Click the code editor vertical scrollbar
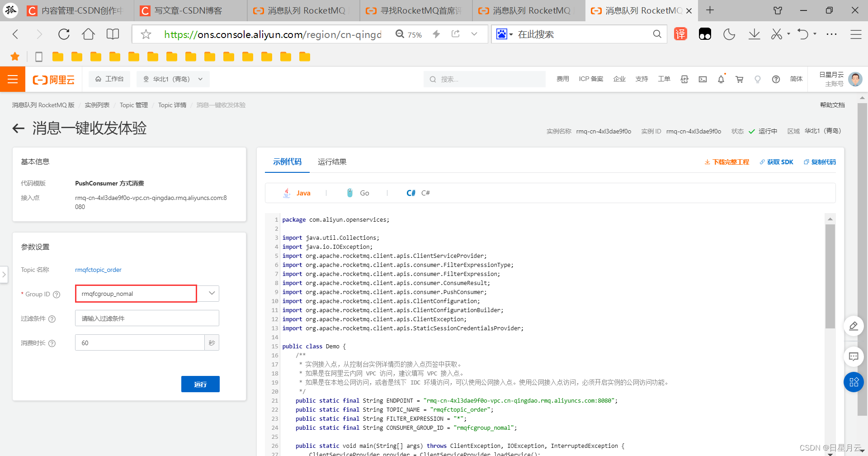Image resolution: width=868 pixels, height=456 pixels. click(x=830, y=276)
